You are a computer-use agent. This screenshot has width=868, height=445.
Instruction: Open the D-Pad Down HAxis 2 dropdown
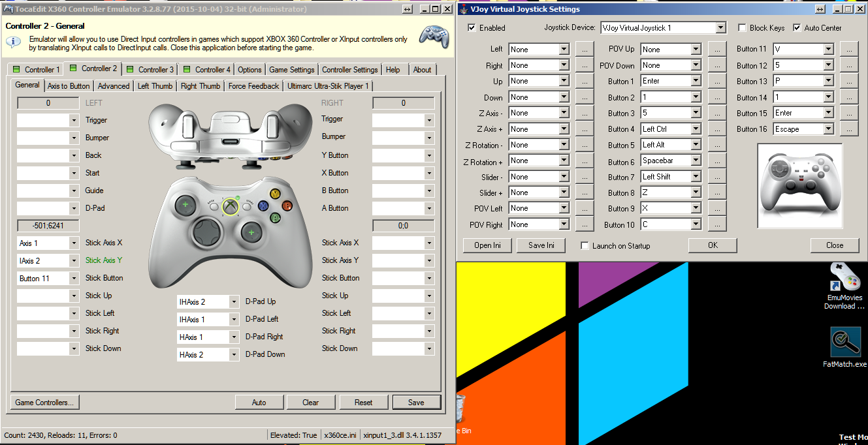pos(234,355)
